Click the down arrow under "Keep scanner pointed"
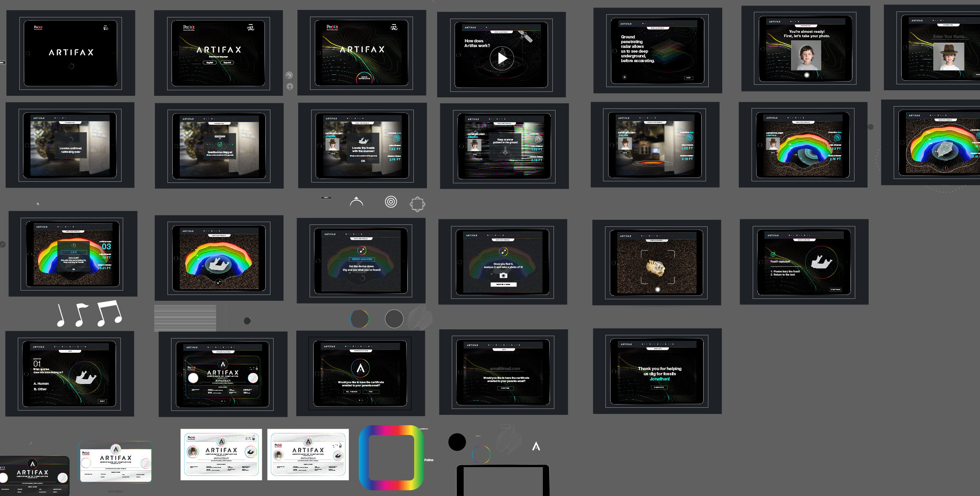This screenshot has width=980, height=496. [505, 150]
